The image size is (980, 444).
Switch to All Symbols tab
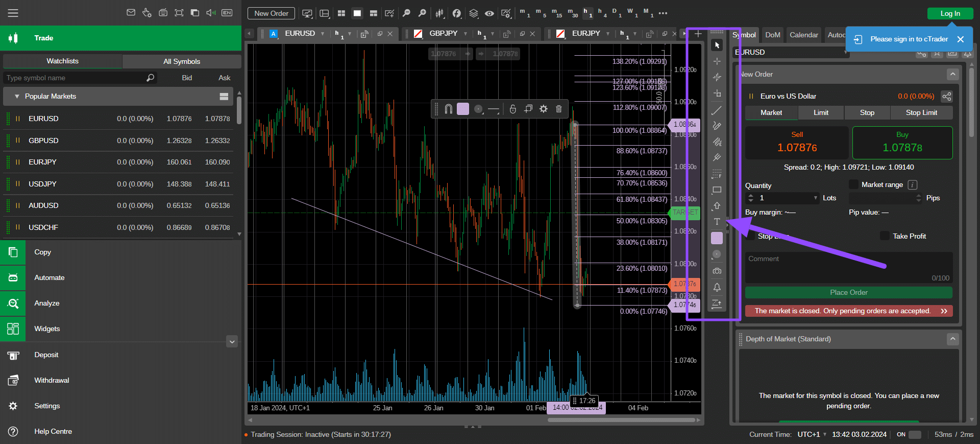click(182, 61)
